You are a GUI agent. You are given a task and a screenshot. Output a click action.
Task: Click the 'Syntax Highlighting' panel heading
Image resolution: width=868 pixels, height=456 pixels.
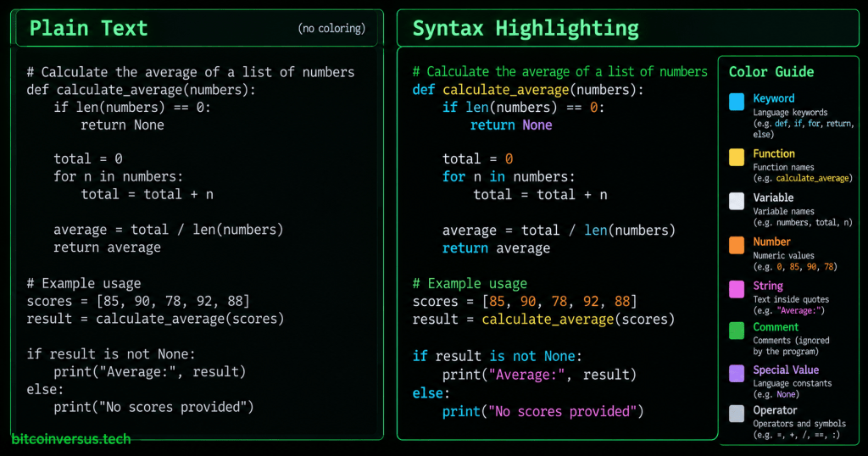click(526, 28)
